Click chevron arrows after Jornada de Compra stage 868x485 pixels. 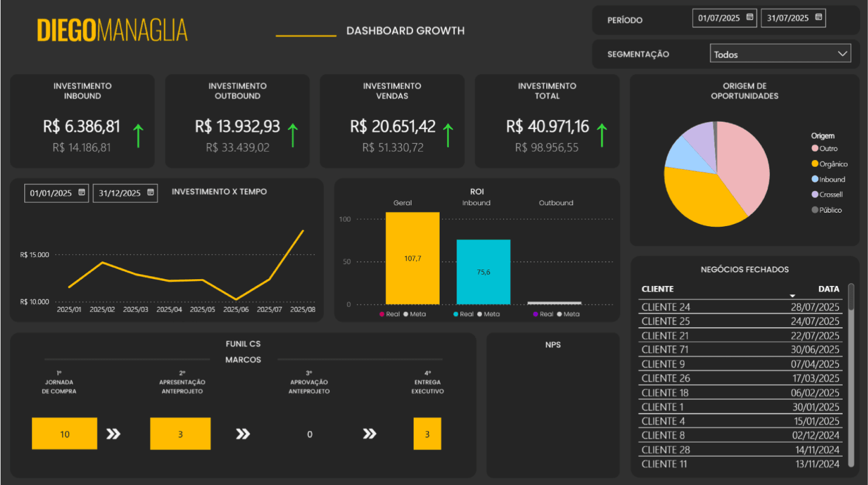(x=114, y=434)
